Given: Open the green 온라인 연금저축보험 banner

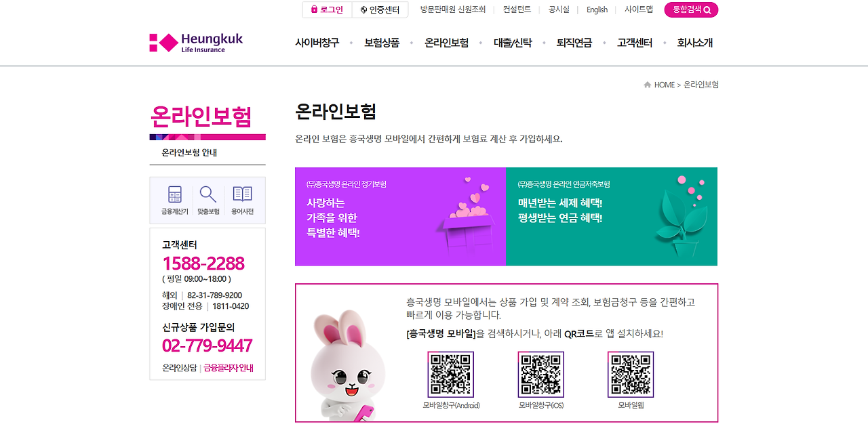Looking at the screenshot, I should coord(612,217).
